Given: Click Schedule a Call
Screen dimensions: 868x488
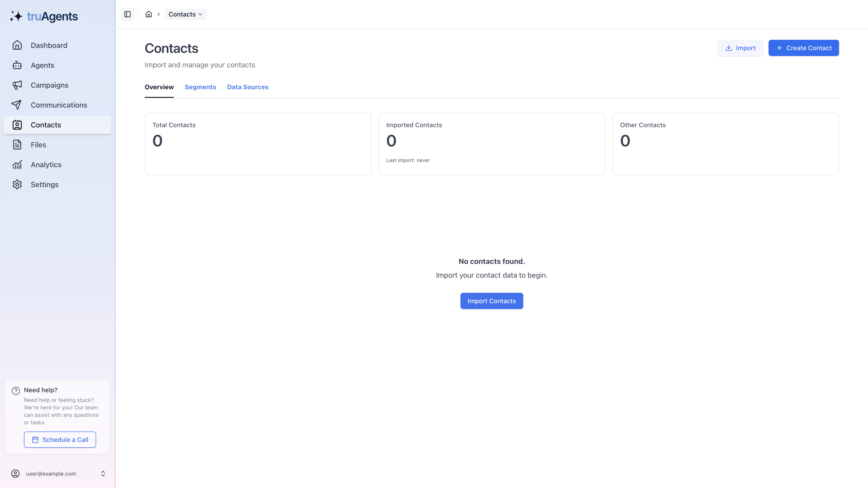Looking at the screenshot, I should click(x=60, y=439).
